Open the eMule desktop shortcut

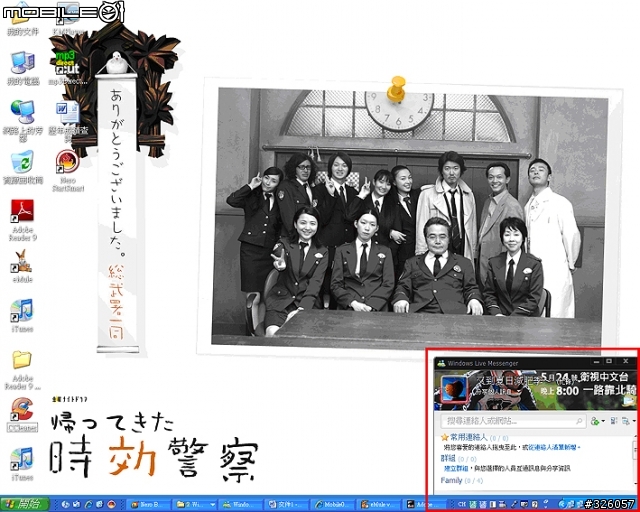pos(22,266)
